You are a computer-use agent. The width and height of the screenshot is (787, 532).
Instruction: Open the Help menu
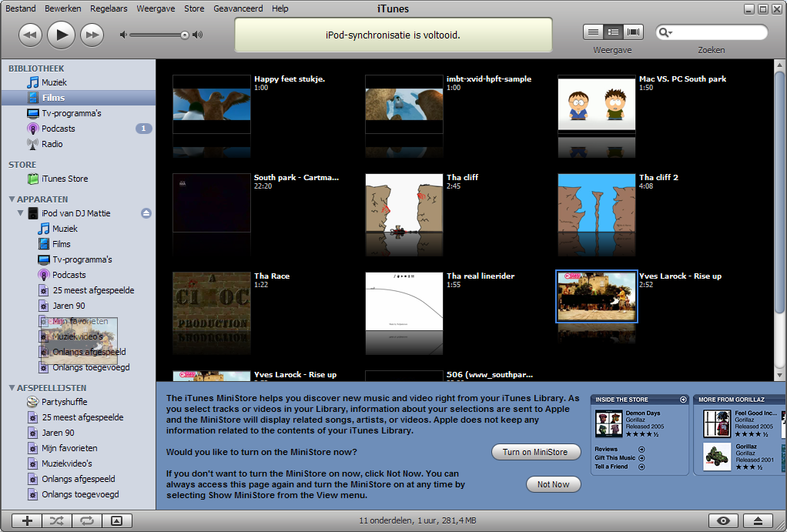pyautogui.click(x=280, y=8)
